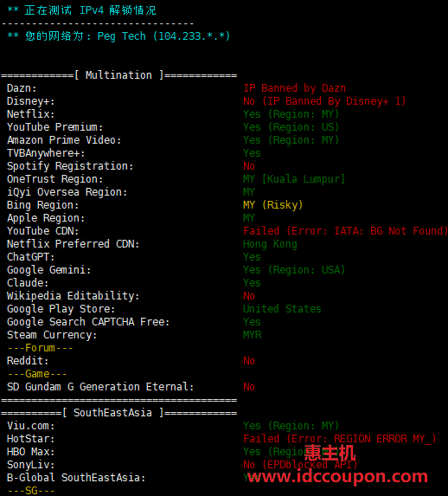Click the HotStar REGION ERROR result

[340, 439]
